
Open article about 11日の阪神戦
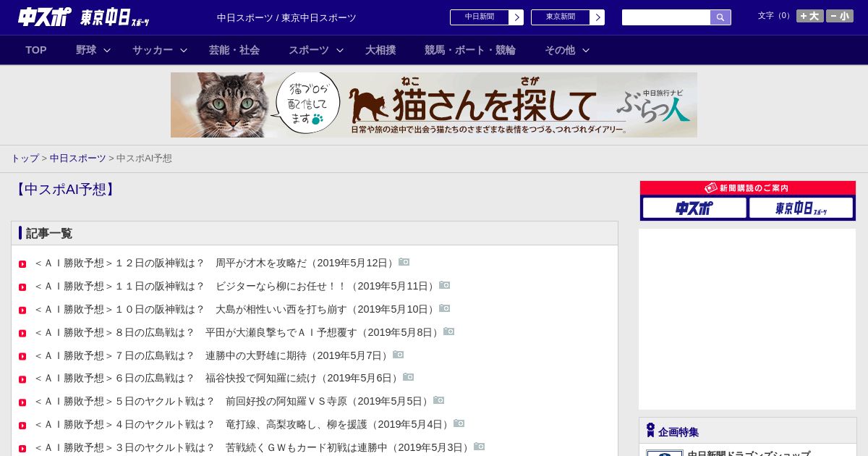(236, 286)
